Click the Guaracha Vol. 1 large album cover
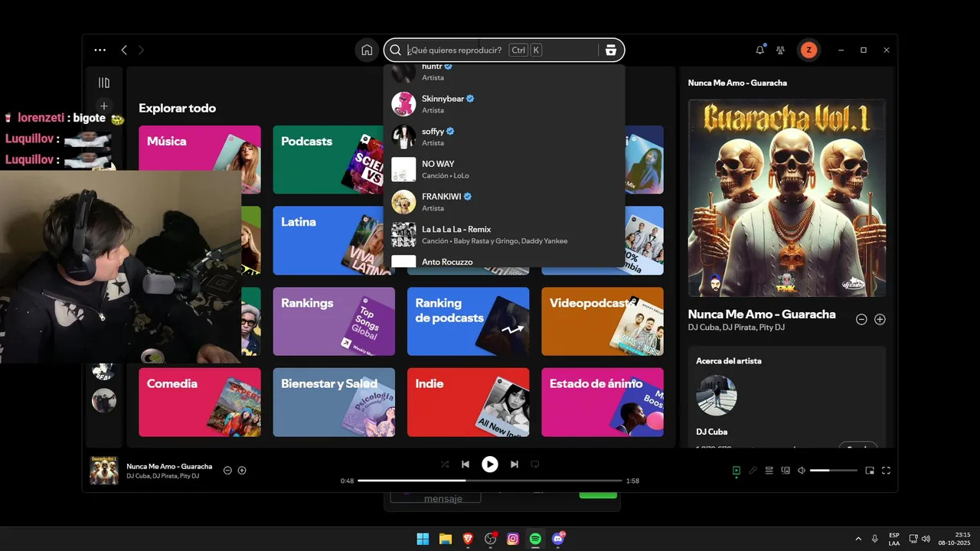This screenshot has width=980, height=551. (x=787, y=197)
